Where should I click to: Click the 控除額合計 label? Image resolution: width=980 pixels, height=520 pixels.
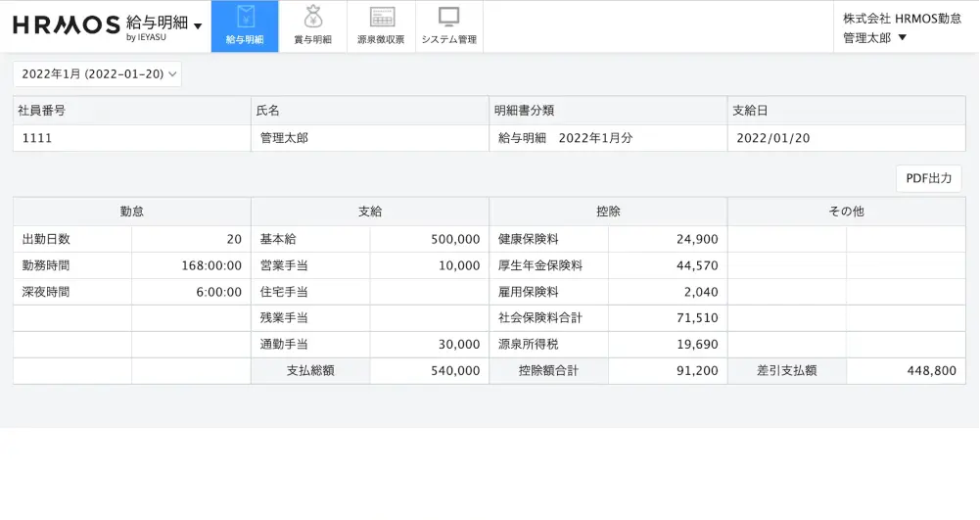[x=549, y=370]
